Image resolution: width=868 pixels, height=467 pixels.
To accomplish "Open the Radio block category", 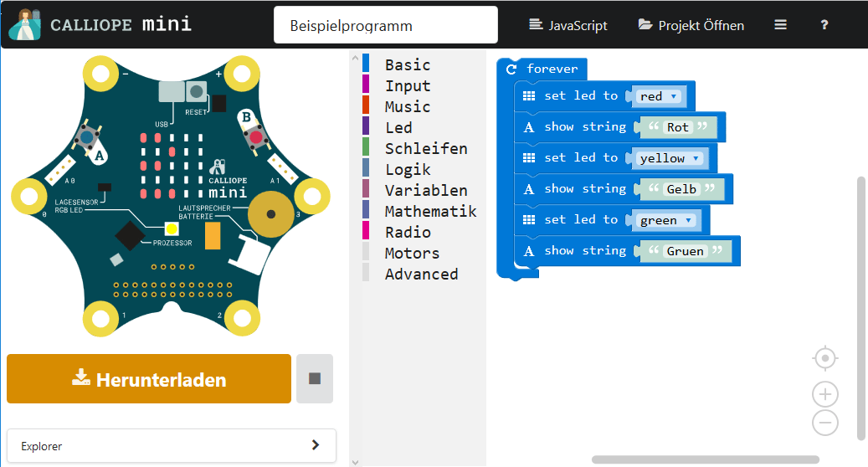I will (x=408, y=233).
